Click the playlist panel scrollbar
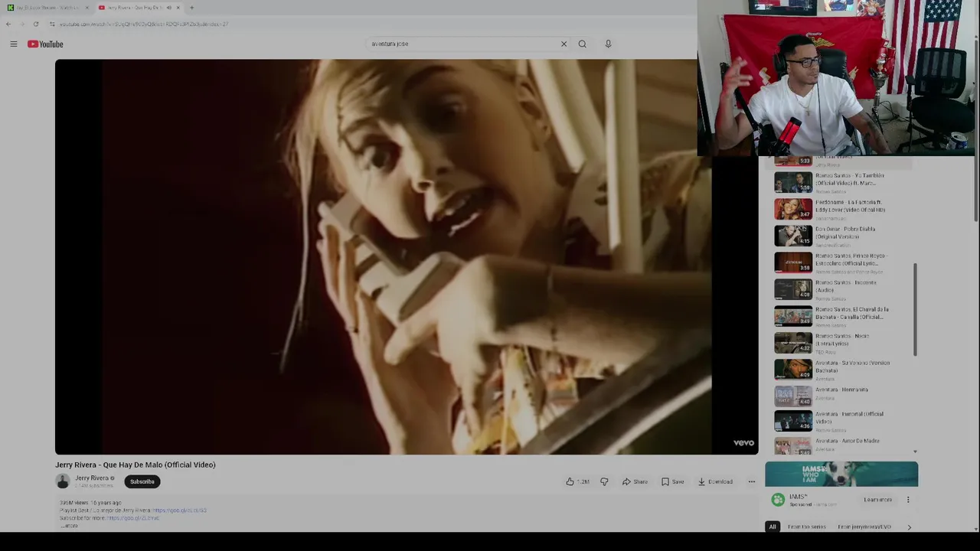The image size is (980, 551). coord(915,310)
